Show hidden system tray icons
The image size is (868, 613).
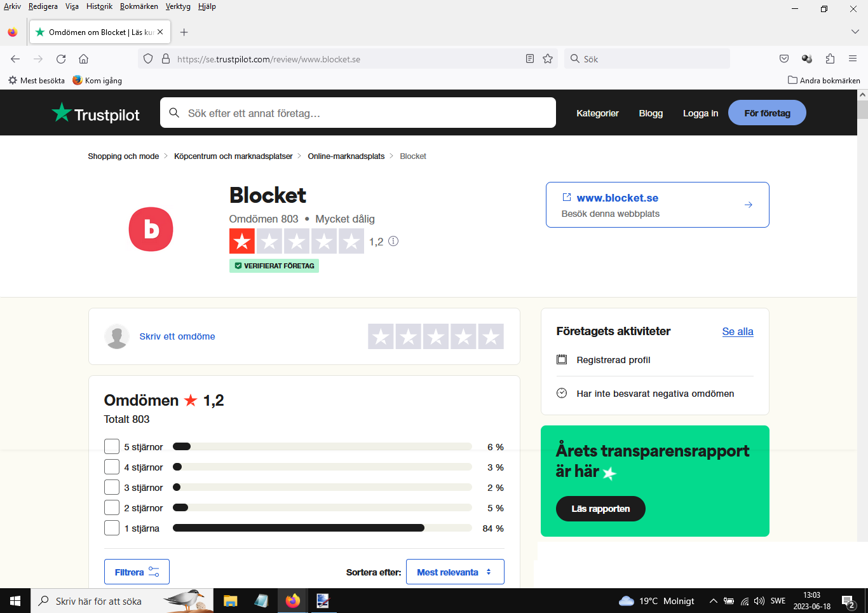coord(714,601)
